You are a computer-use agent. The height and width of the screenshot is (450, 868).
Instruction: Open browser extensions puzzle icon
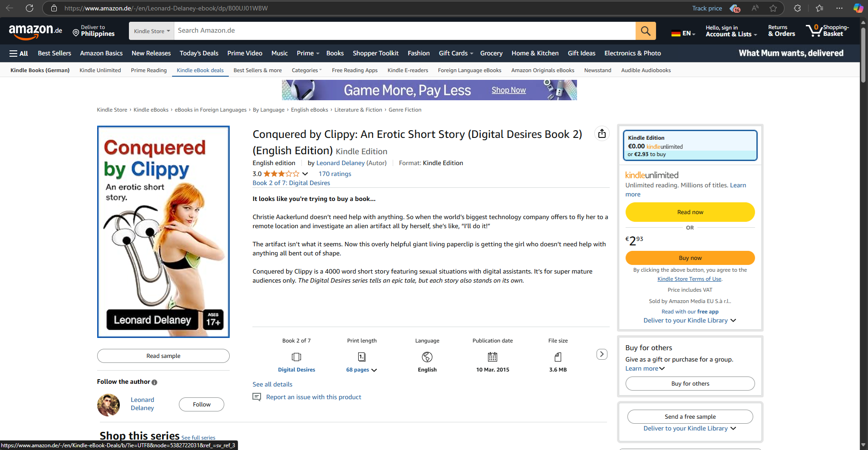797,8
